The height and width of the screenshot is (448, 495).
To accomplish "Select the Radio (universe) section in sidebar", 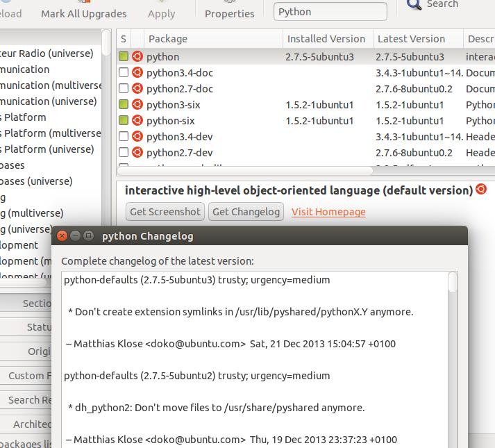I will (47, 53).
